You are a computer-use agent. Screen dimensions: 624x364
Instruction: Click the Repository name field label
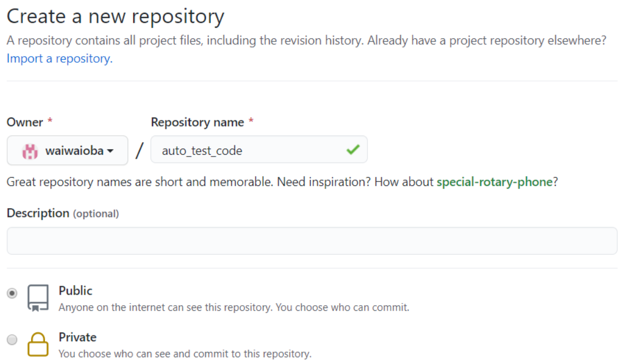point(197,122)
